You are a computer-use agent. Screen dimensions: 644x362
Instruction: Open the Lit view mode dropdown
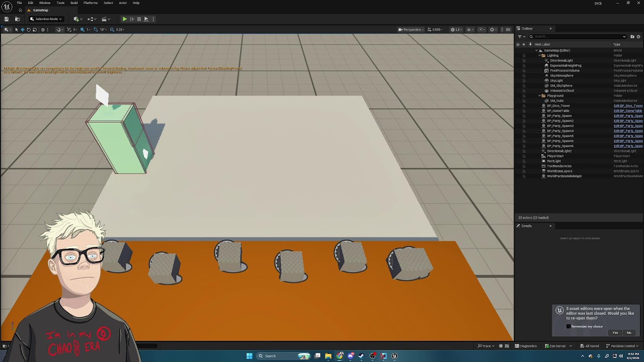456,30
